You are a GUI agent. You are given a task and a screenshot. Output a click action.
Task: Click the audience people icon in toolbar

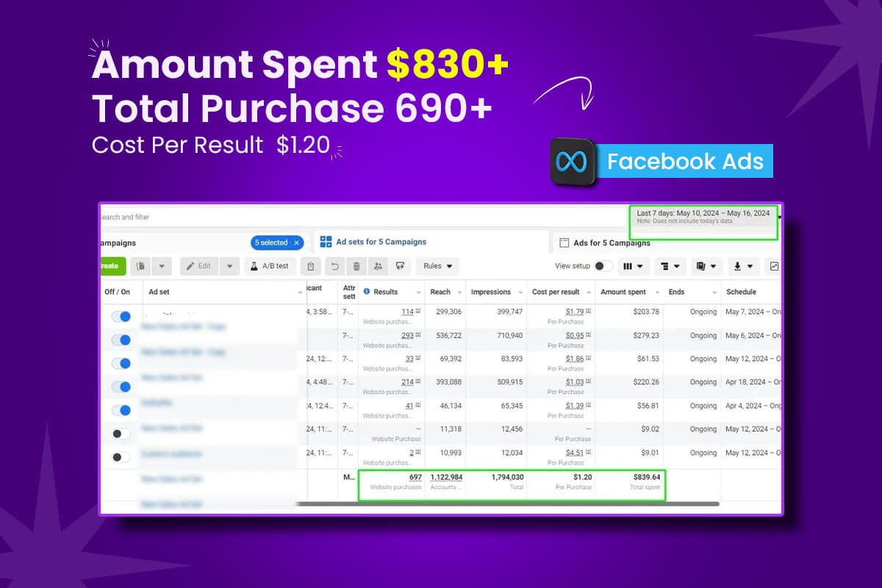378,266
